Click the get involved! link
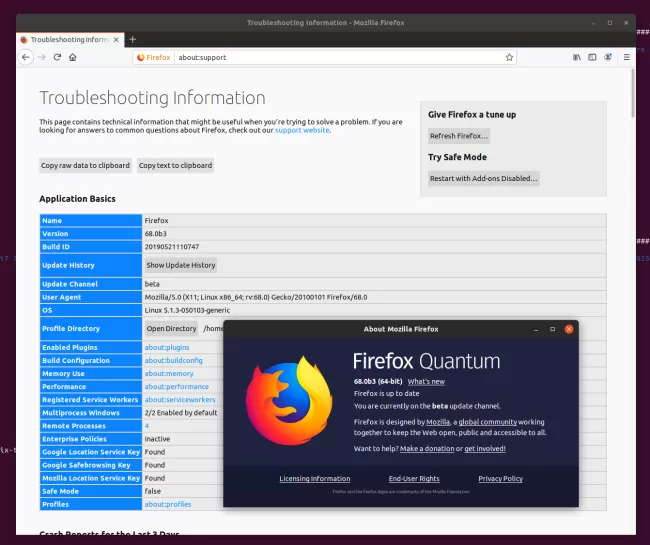 click(x=485, y=448)
